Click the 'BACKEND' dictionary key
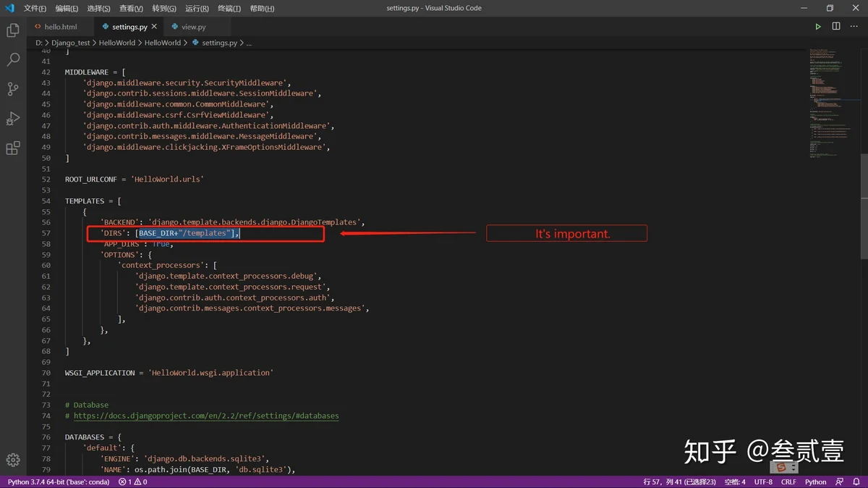This screenshot has height=488, width=868. (120, 222)
